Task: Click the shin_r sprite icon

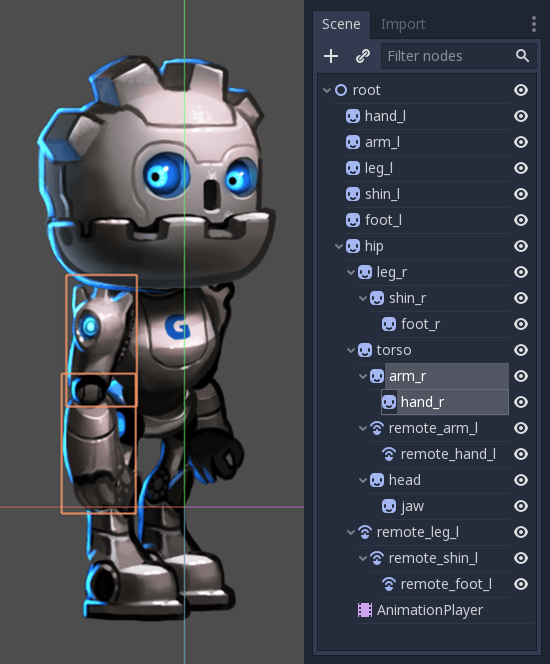Action: pos(377,298)
